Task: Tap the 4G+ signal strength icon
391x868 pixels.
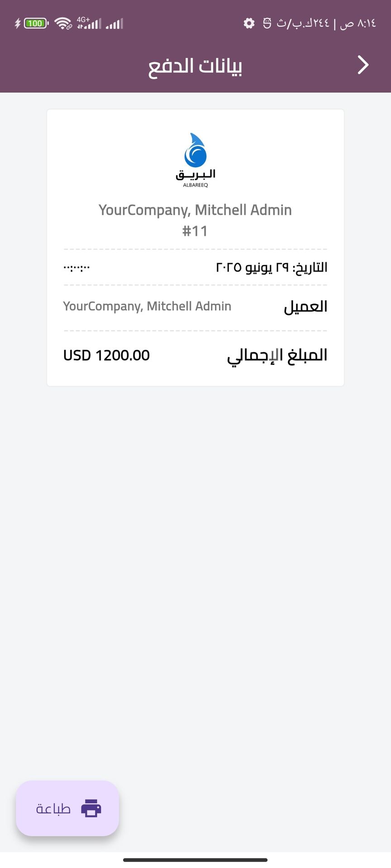Action: tap(89, 23)
